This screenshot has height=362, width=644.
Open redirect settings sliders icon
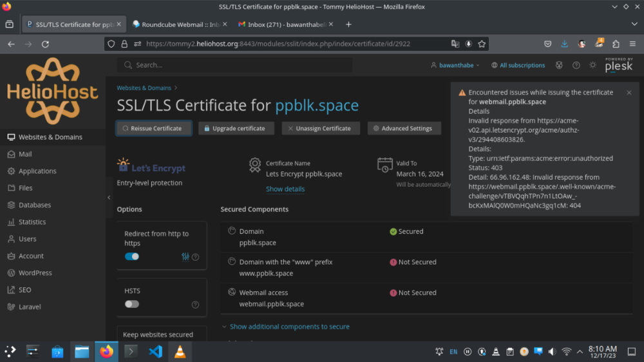tap(185, 257)
